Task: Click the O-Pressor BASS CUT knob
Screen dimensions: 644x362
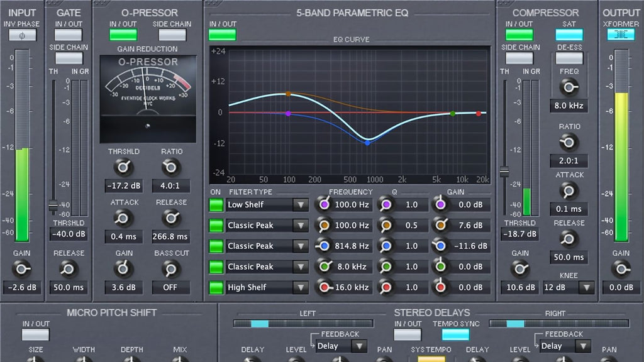Action: pyautogui.click(x=171, y=269)
